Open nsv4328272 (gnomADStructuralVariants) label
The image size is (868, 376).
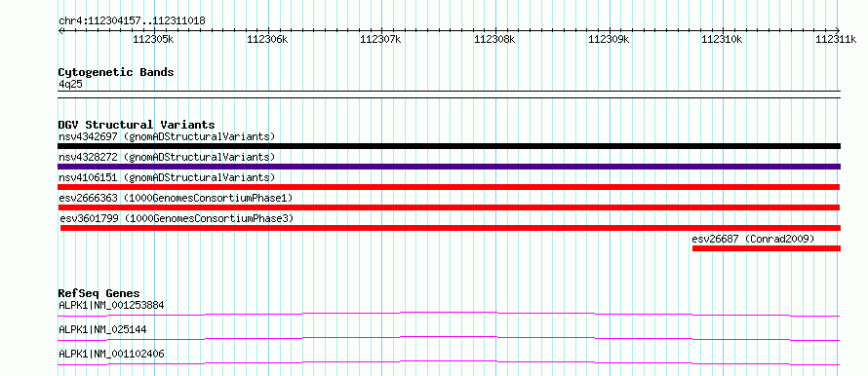[x=167, y=157]
